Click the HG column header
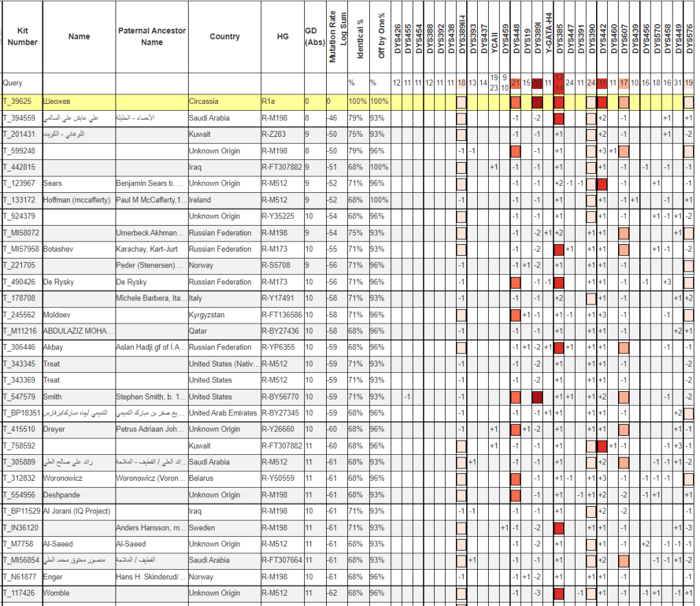The width and height of the screenshot is (700, 606). (282, 37)
